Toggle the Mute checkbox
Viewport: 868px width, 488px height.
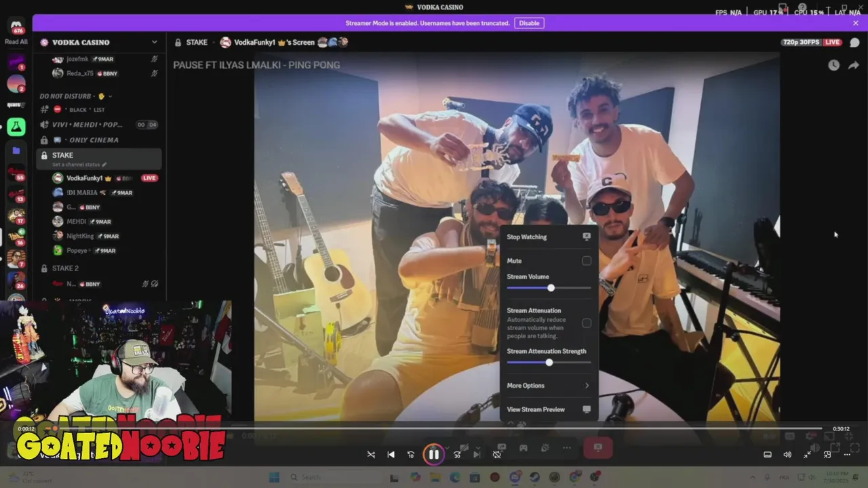pos(587,261)
